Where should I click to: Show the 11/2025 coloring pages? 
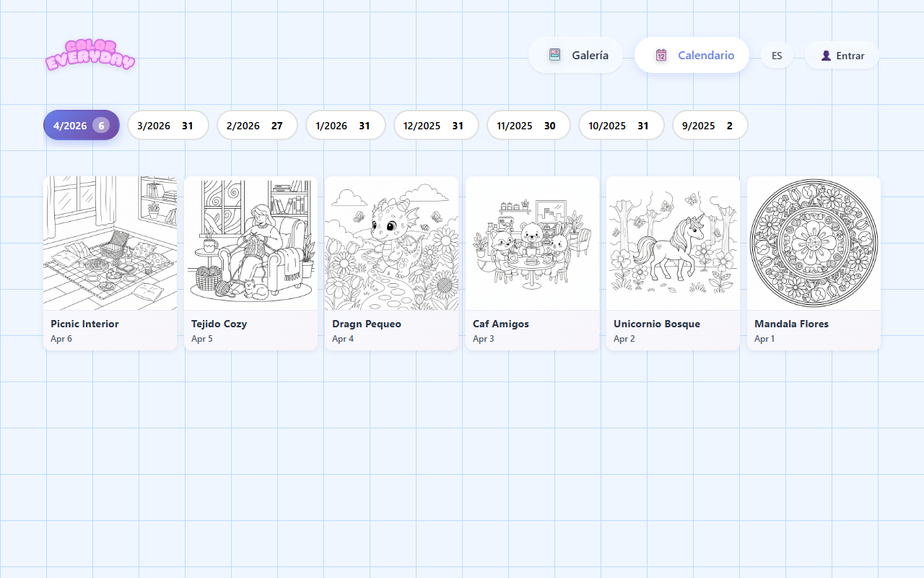click(528, 126)
